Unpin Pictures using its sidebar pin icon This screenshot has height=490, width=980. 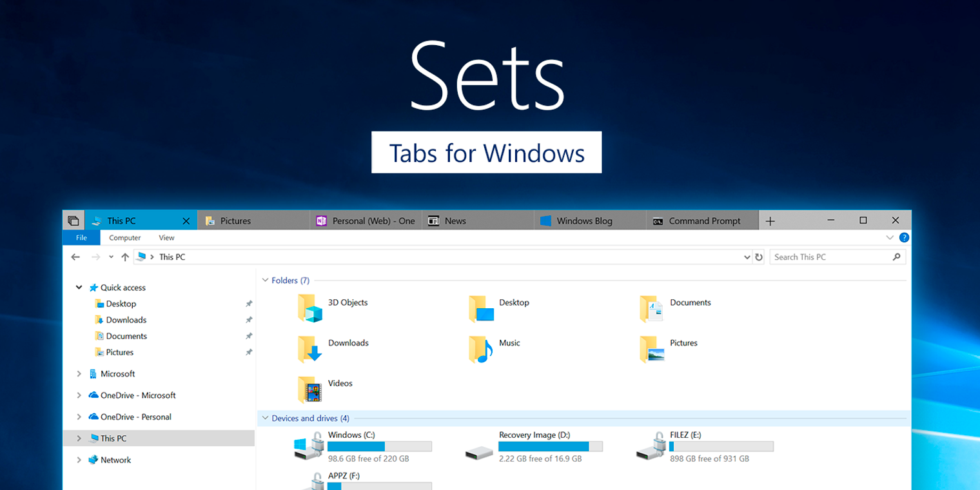pos(249,352)
